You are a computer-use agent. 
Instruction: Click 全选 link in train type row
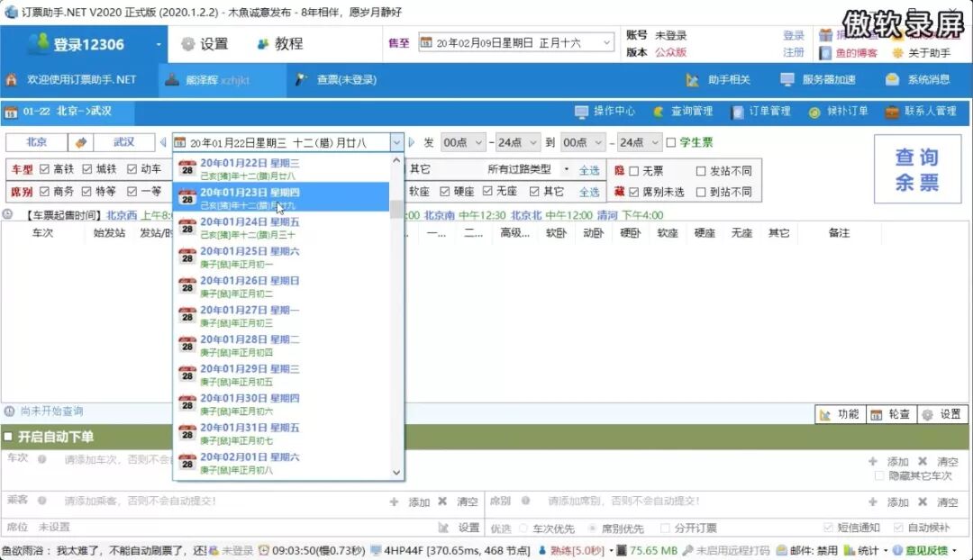(x=589, y=170)
